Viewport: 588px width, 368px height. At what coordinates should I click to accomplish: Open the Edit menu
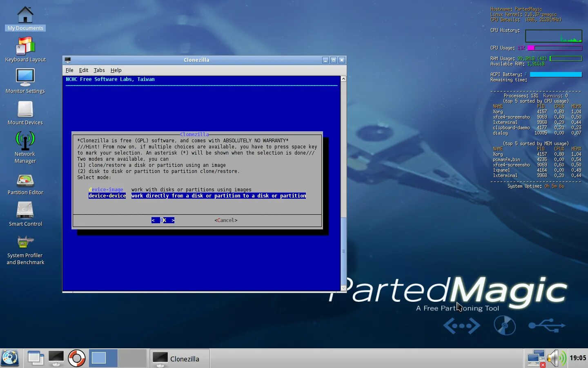pos(84,70)
